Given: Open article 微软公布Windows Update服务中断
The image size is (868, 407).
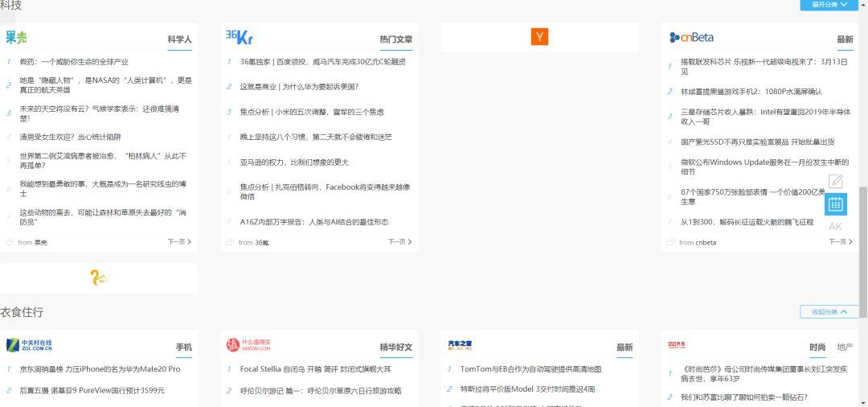Looking at the screenshot, I should (x=764, y=166).
